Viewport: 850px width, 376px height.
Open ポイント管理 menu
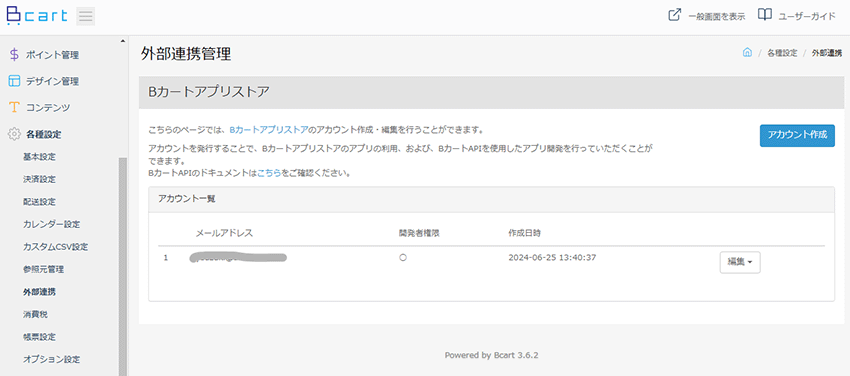[53, 55]
